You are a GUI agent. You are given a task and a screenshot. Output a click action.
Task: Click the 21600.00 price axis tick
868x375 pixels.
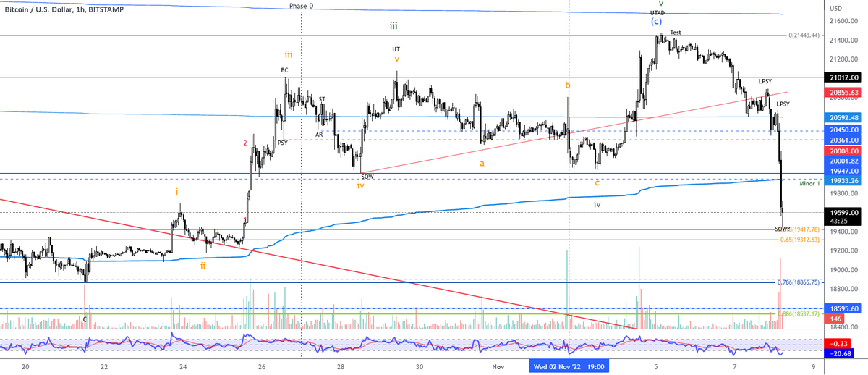844,21
